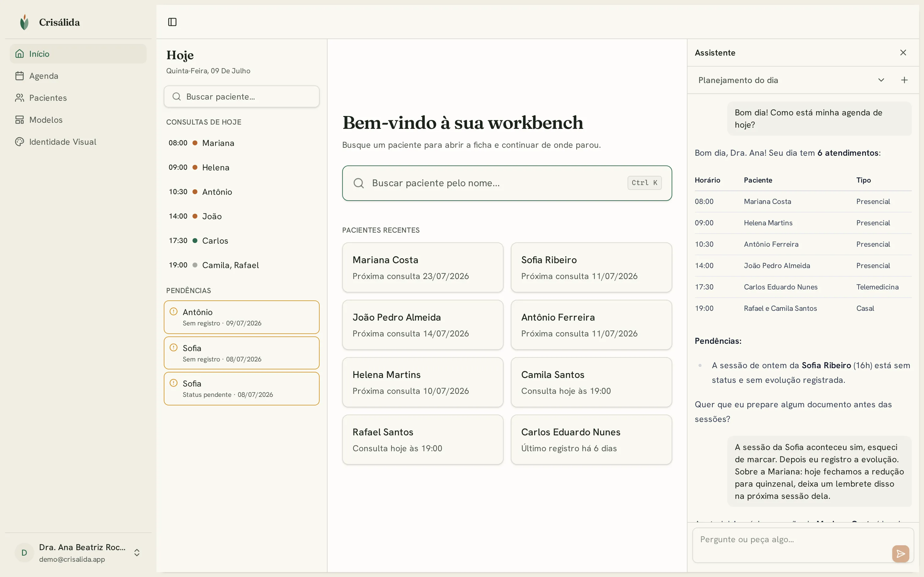Toggle the sidebar panel icon
924x577 pixels.
[172, 22]
